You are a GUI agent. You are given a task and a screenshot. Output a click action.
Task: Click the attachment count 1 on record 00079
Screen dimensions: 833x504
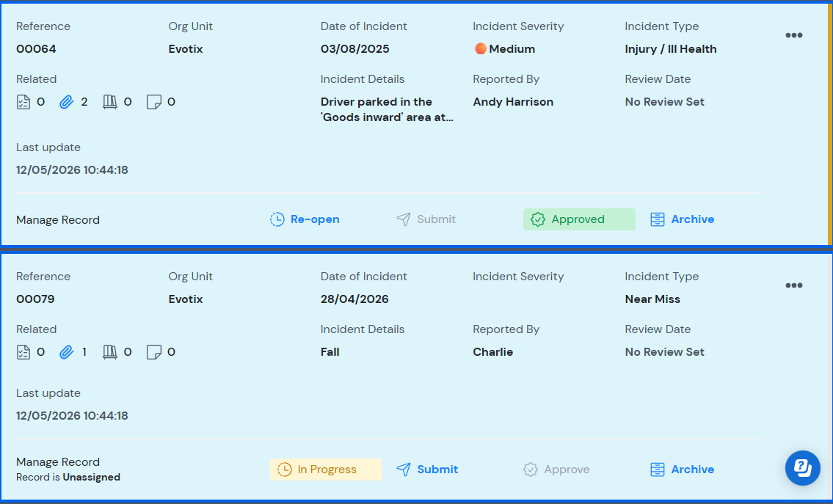pyautogui.click(x=84, y=352)
